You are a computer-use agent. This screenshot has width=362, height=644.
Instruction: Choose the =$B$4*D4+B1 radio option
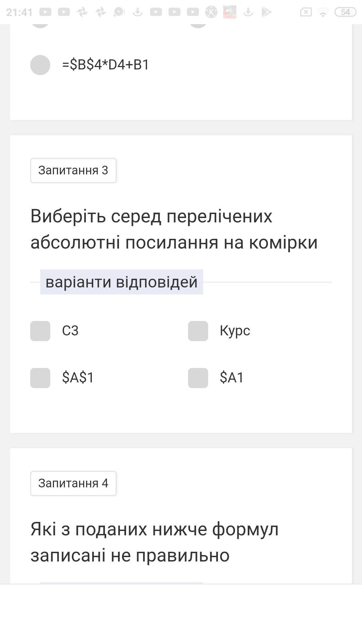pos(40,65)
